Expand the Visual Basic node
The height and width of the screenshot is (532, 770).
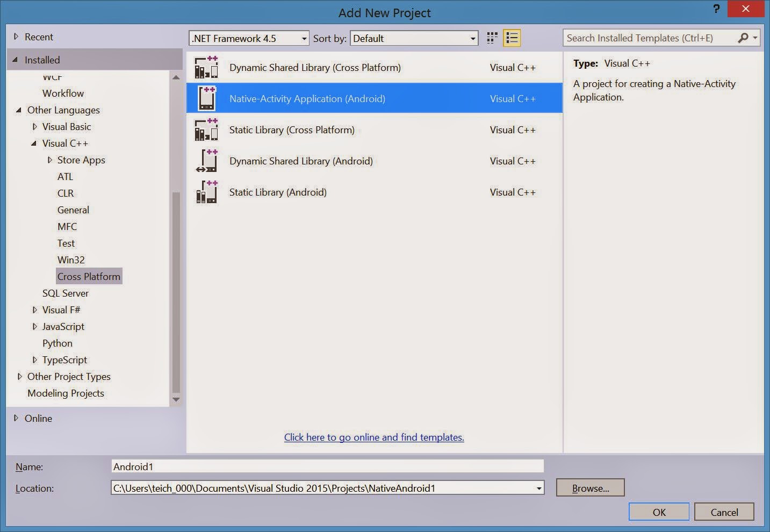point(35,126)
